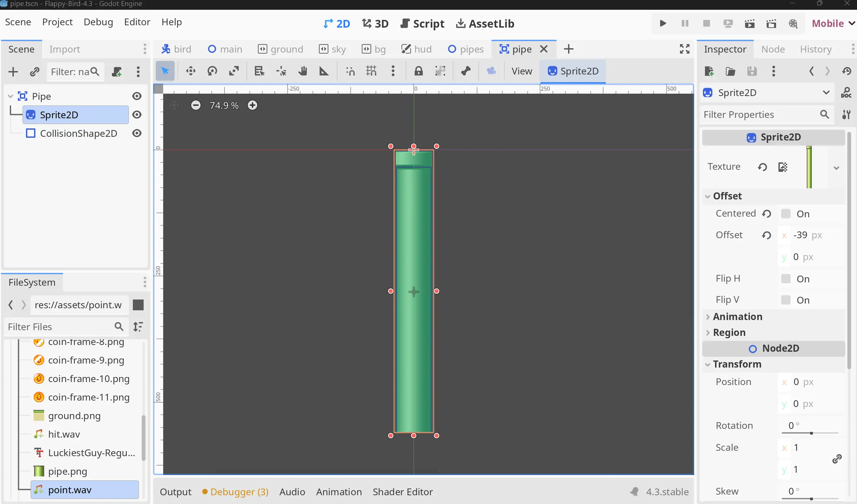Lock the selected node
The image size is (857, 504).
418,71
